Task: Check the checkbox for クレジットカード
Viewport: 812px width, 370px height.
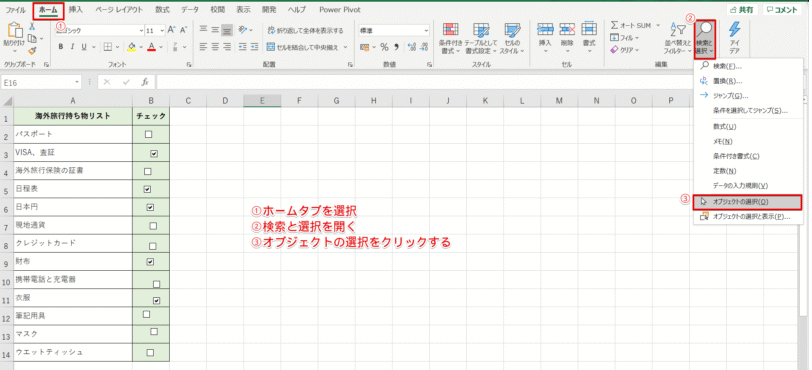Action: [153, 246]
